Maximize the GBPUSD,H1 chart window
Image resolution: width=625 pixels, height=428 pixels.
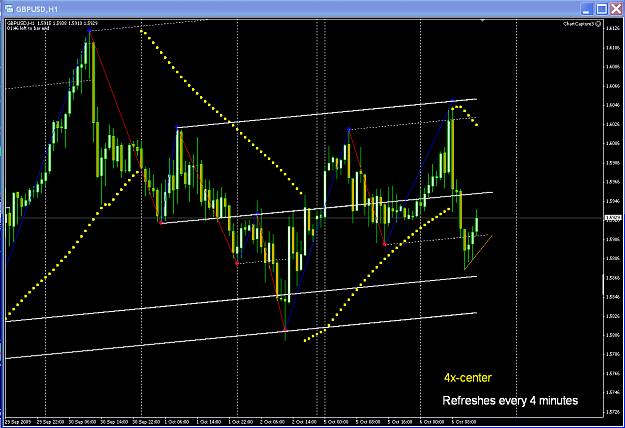[601, 9]
